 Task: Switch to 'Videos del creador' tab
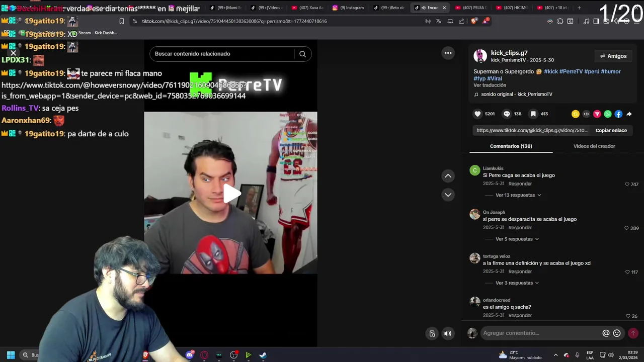(x=594, y=146)
